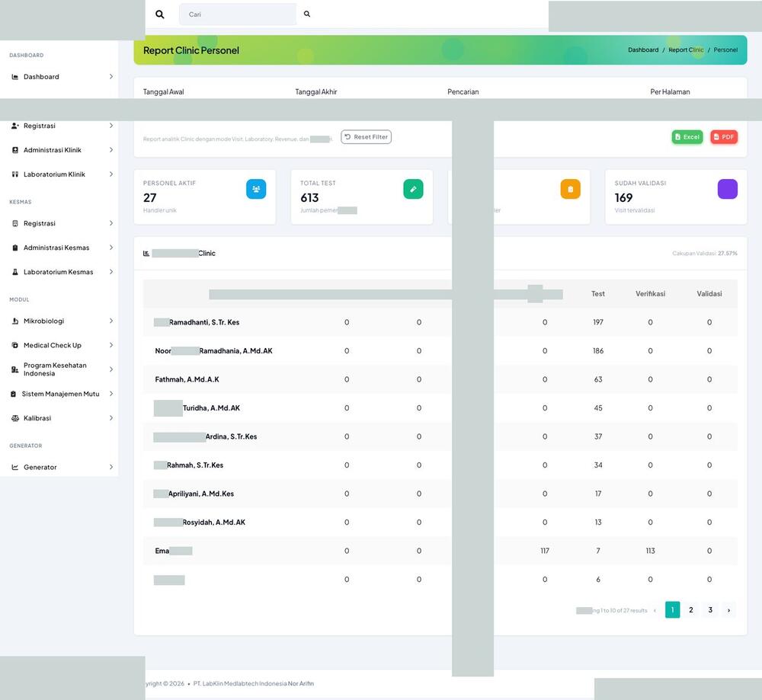Expand Mikrobiologi chevron
This screenshot has height=700, width=762.
coord(110,321)
